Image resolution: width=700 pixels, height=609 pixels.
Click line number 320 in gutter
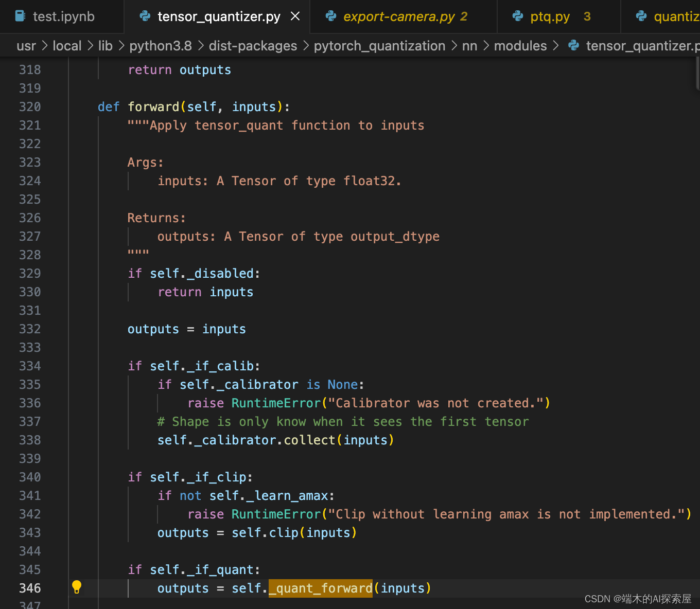[30, 106]
